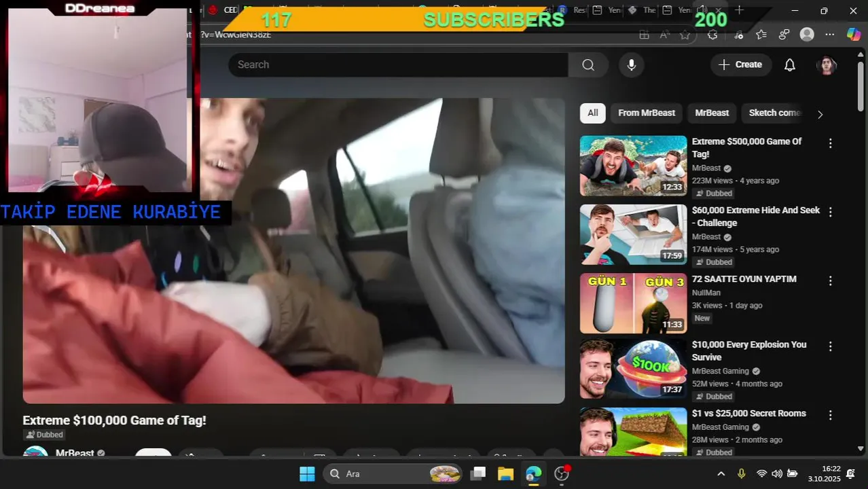This screenshot has width=868, height=489.
Task: Click the 17:59 Hide And Seek thumbnail
Action: [633, 234]
